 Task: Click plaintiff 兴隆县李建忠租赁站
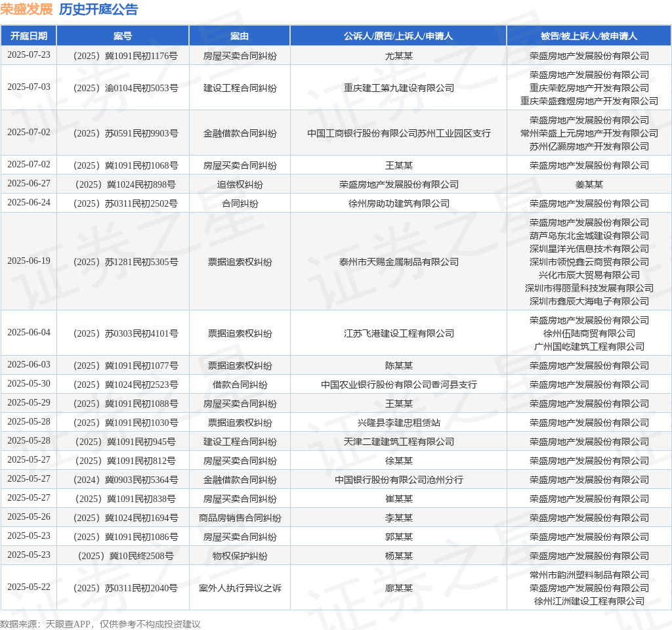pos(398,423)
